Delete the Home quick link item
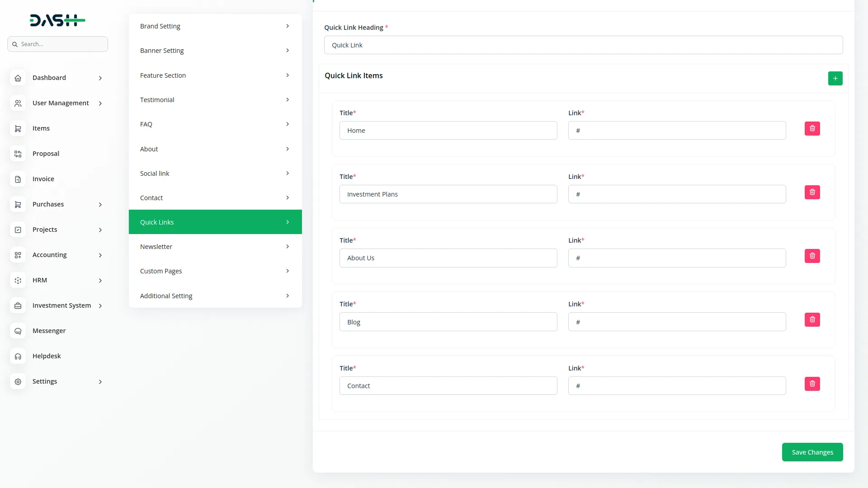 [812, 129]
